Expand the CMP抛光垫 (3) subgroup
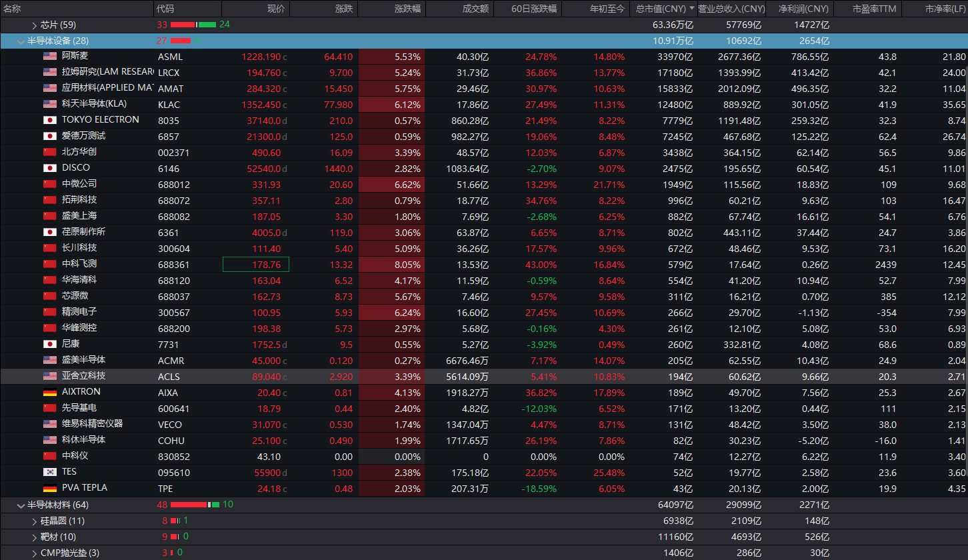 pyautogui.click(x=35, y=553)
